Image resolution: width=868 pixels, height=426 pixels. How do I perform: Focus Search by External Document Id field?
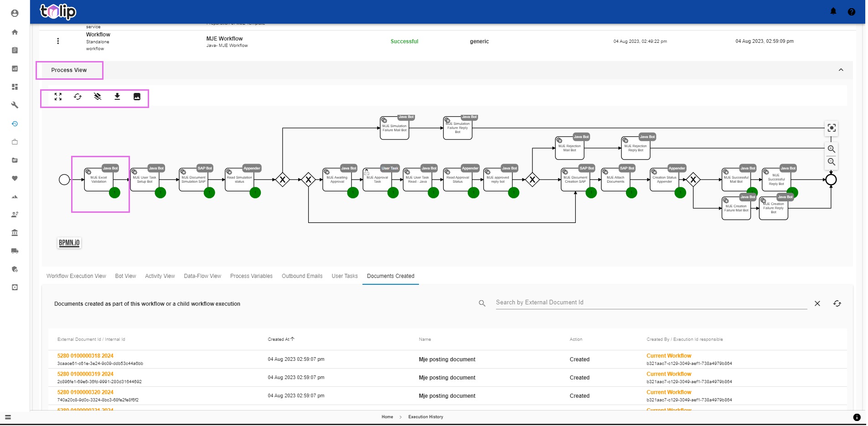point(651,303)
